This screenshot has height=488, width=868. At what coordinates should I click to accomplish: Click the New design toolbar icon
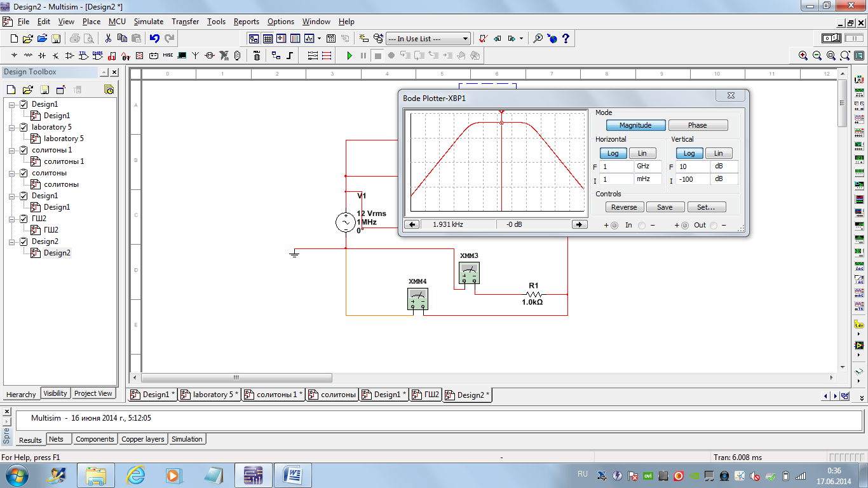(15, 39)
